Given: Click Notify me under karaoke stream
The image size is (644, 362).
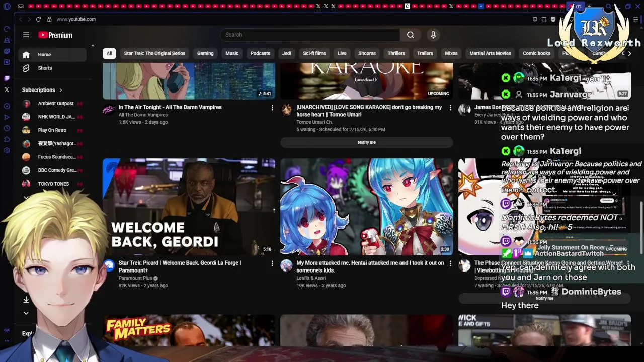Looking at the screenshot, I should coord(367,142).
